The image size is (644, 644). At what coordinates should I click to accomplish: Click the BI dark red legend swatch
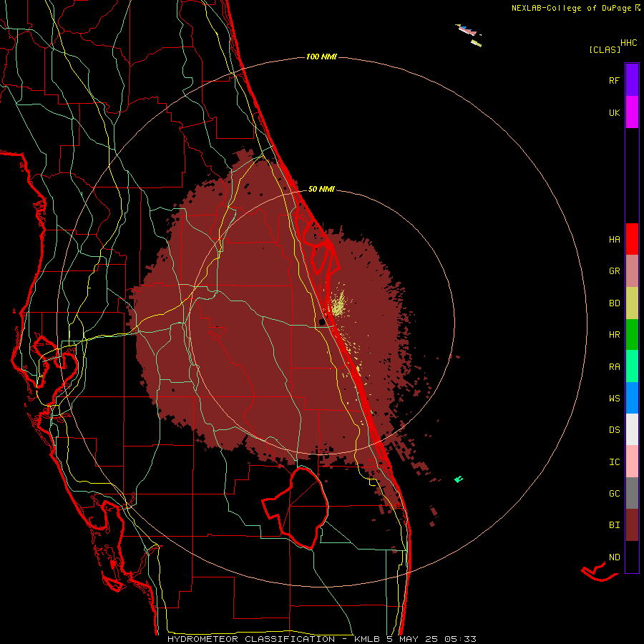[x=632, y=525]
